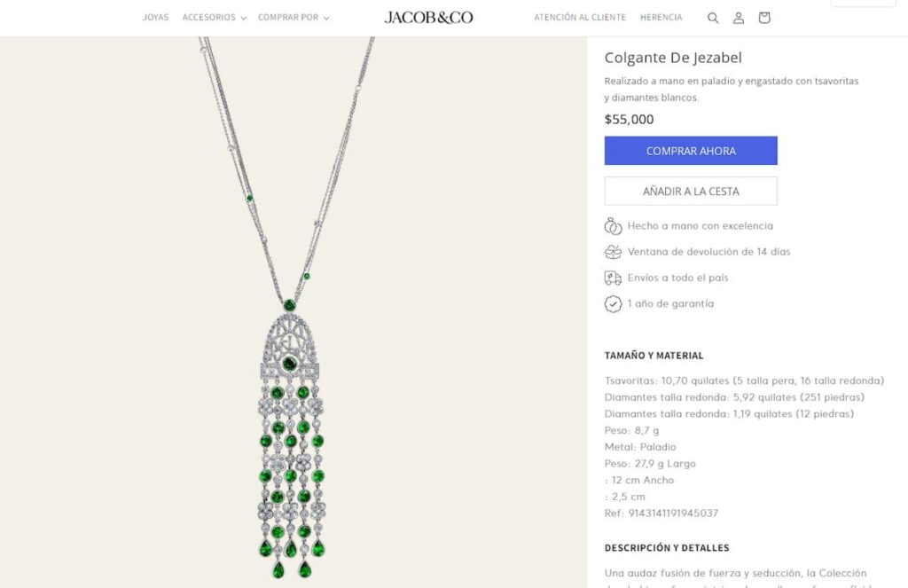Click the user account icon
Screen dimensions: 908x588
point(739,18)
